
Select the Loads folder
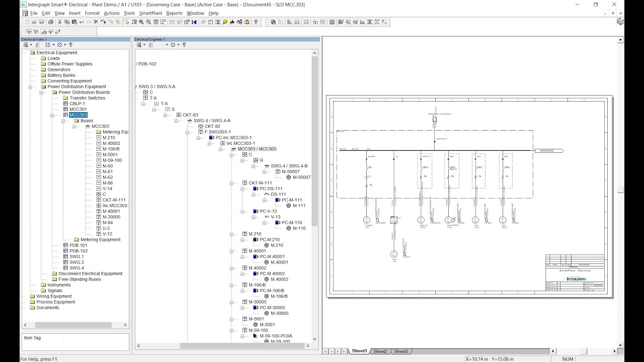(x=53, y=58)
